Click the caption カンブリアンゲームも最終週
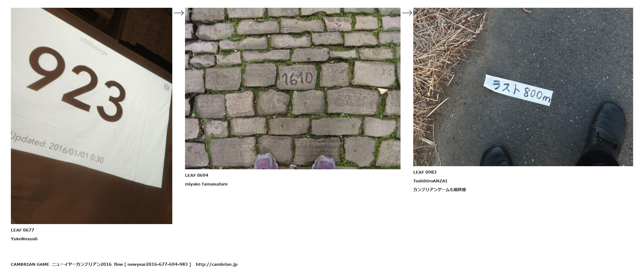The height and width of the screenshot is (272, 644). pyautogui.click(x=439, y=190)
